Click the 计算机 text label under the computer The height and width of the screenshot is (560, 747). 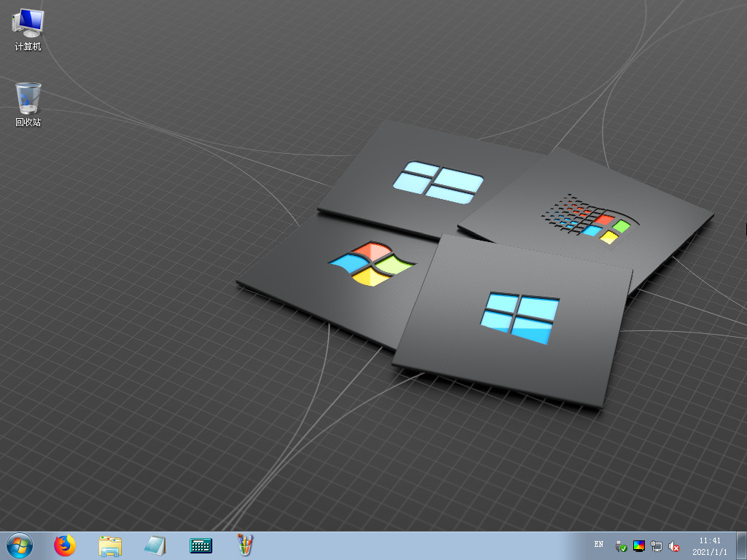28,47
